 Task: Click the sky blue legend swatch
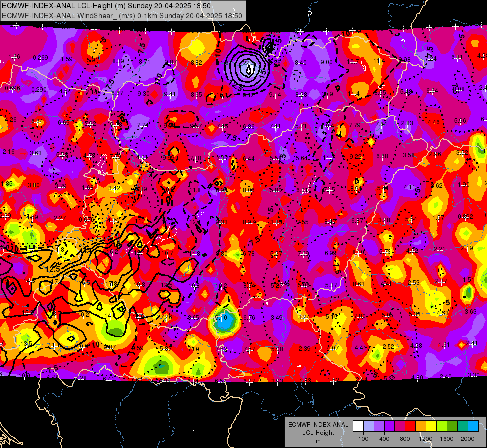(473, 426)
